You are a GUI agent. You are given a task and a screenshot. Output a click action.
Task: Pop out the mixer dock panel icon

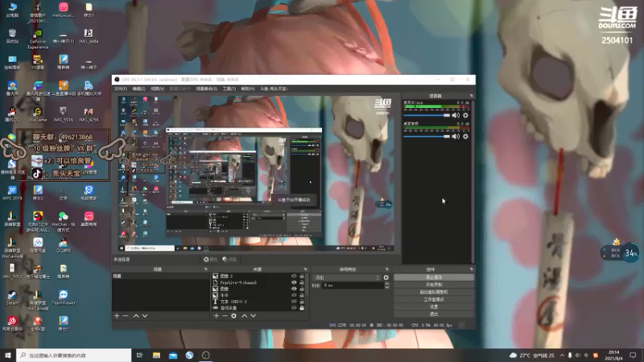pos(471,96)
